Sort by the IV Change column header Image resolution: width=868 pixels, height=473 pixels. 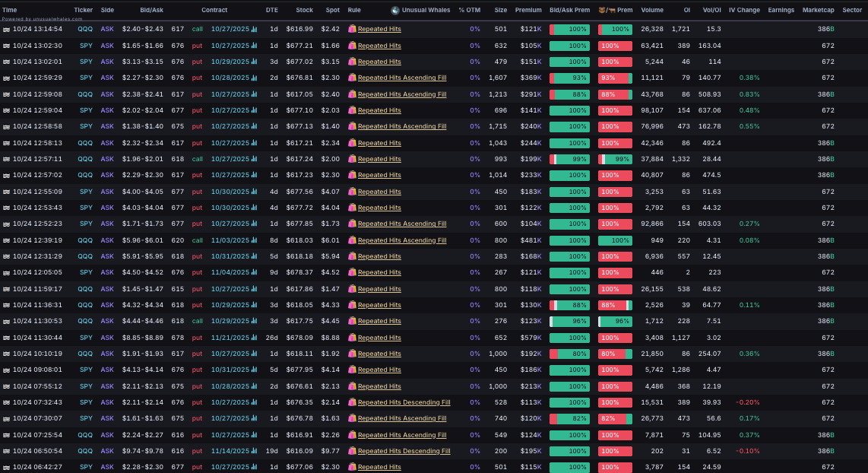744,10
